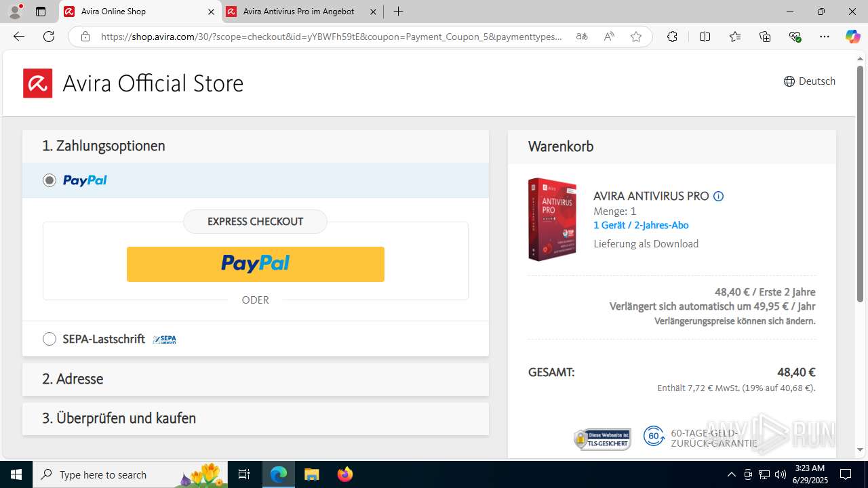Open the Favorites list

click(735, 37)
